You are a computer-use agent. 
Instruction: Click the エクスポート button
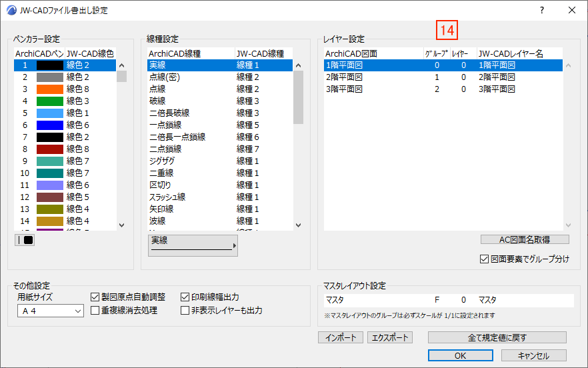coord(390,337)
